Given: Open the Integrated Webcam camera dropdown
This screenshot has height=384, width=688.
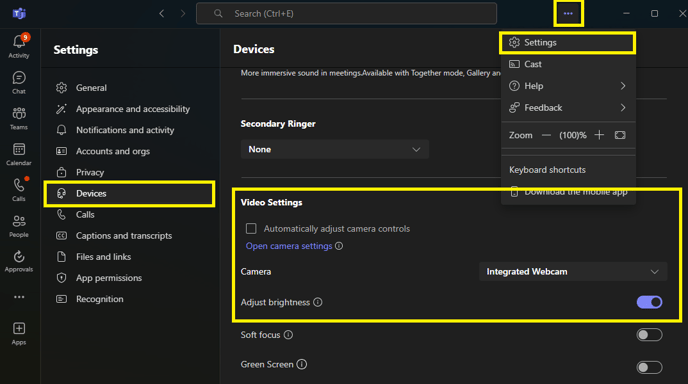Looking at the screenshot, I should pyautogui.click(x=573, y=272).
